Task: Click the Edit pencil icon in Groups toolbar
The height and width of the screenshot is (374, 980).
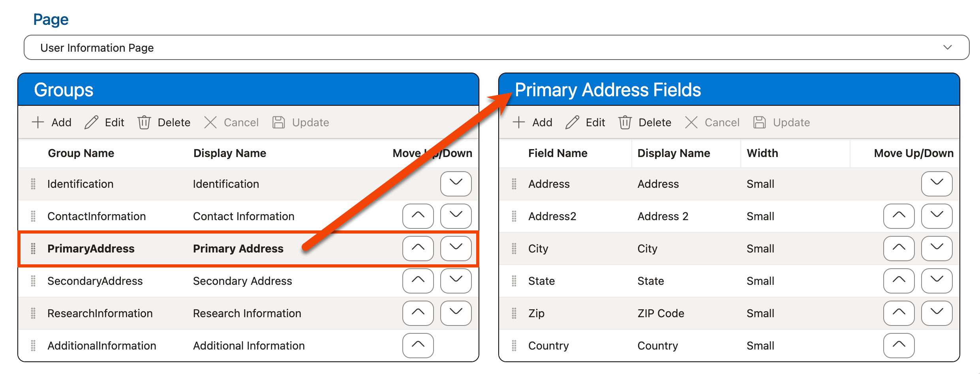Action: [91, 122]
